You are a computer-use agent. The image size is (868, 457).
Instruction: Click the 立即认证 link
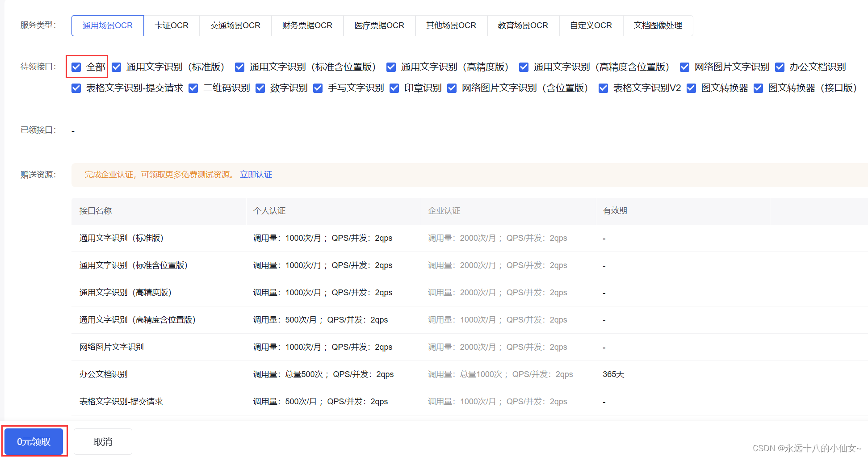256,175
